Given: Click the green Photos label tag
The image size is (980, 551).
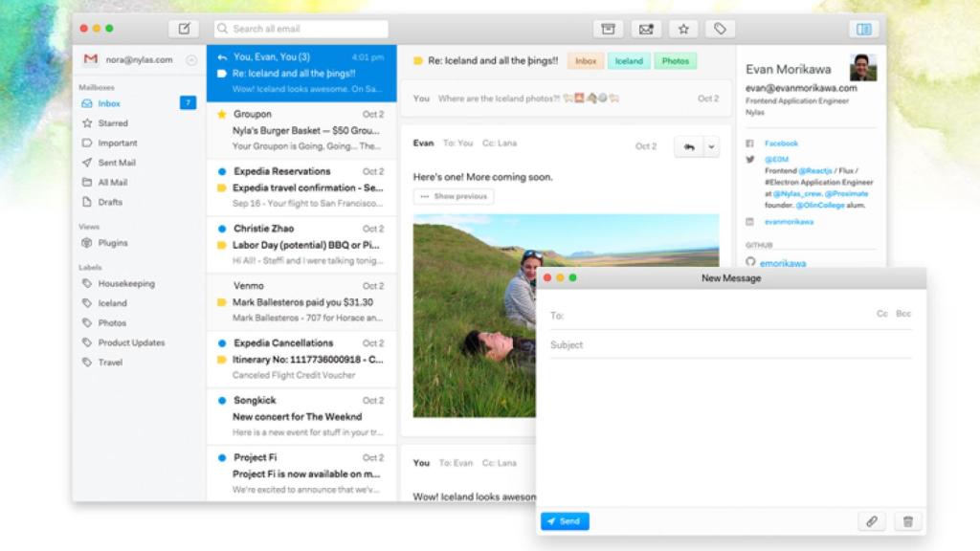Looking at the screenshot, I should click(675, 61).
